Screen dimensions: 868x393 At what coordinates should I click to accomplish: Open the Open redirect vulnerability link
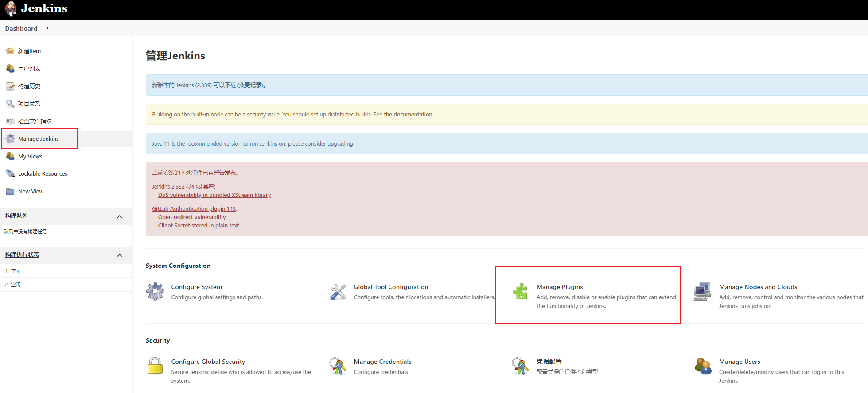pyautogui.click(x=192, y=217)
